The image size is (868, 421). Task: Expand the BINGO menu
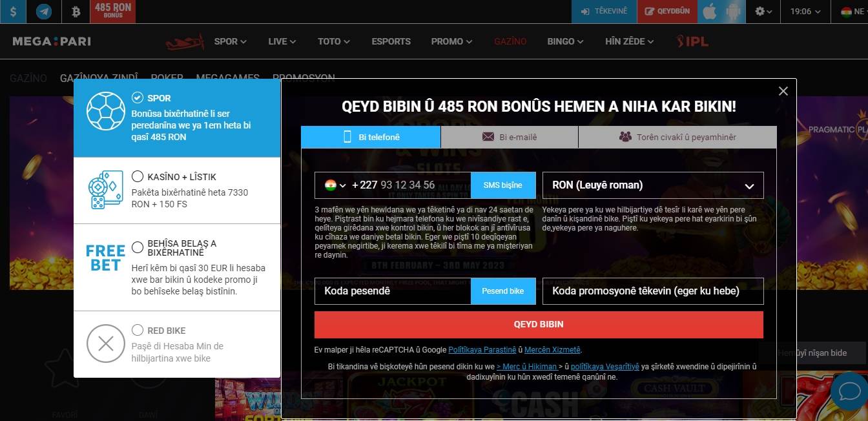[x=565, y=41]
